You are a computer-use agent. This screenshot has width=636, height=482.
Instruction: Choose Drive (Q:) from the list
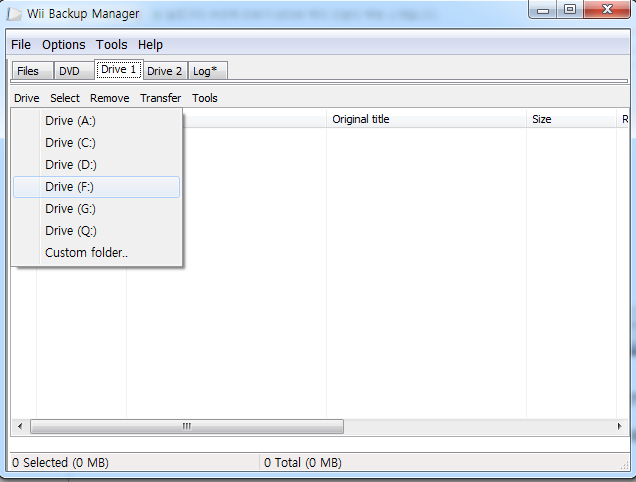[x=97, y=230]
